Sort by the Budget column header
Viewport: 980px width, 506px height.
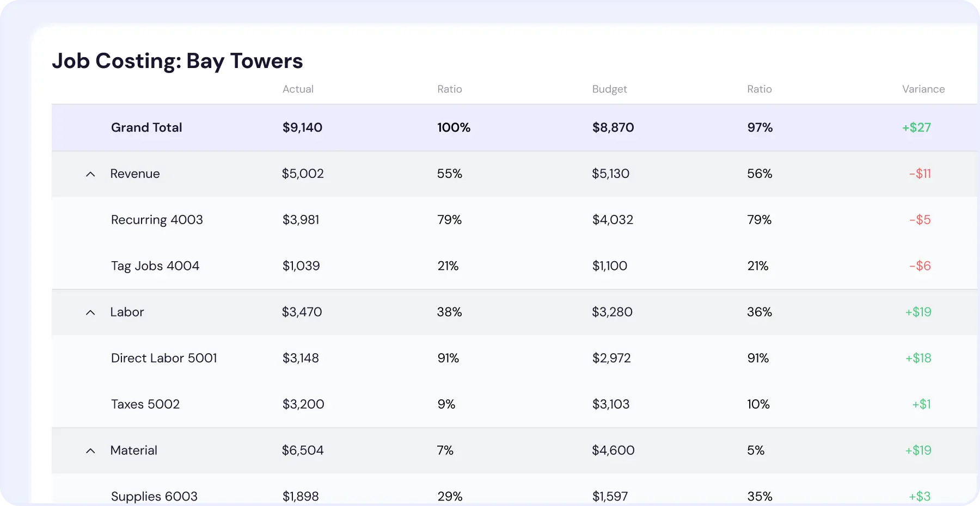coord(609,89)
